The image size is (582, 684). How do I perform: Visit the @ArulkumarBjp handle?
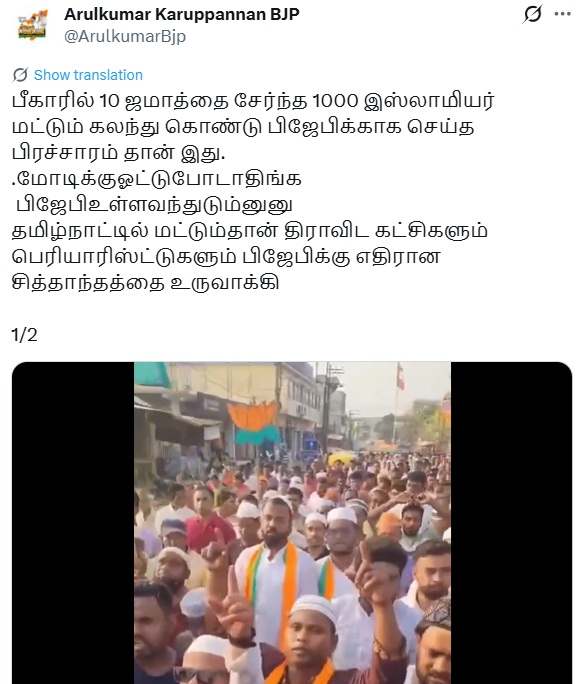click(125, 36)
